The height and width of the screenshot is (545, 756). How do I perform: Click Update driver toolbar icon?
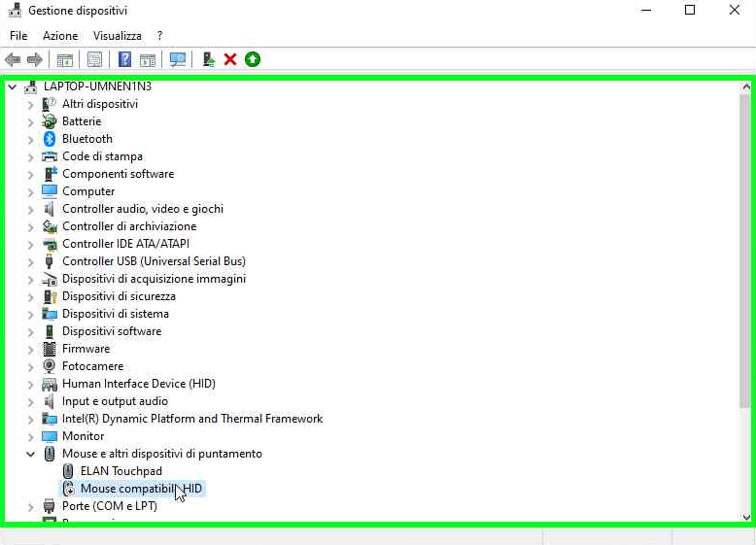pos(208,60)
